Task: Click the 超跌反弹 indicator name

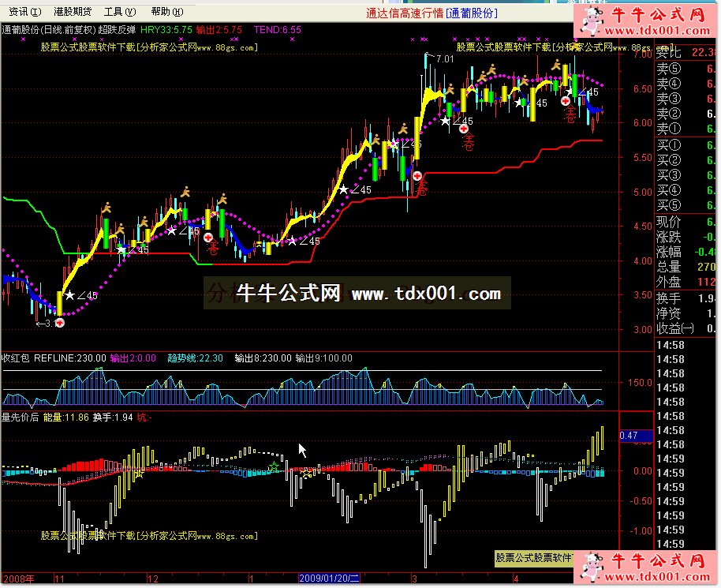Action: click(x=117, y=30)
